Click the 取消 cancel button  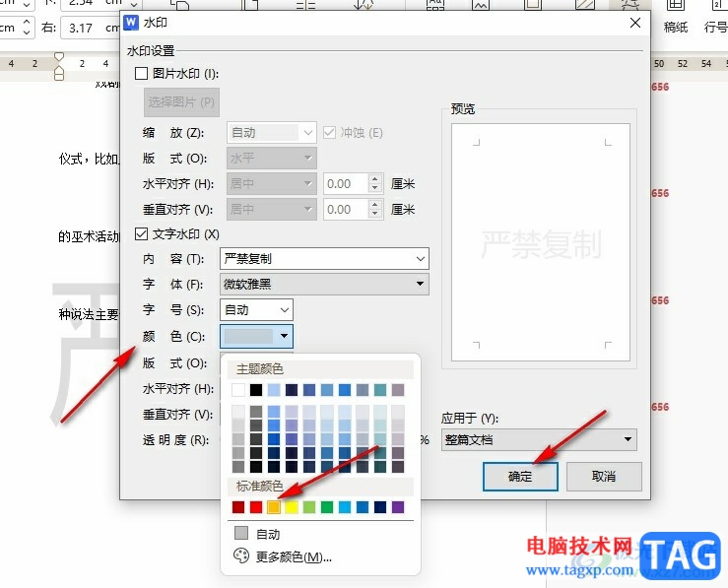(604, 476)
